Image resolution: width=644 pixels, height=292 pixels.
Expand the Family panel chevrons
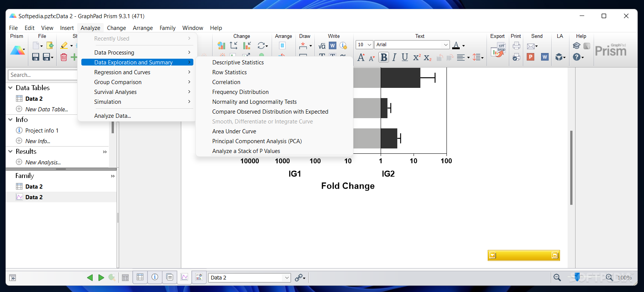point(112,176)
